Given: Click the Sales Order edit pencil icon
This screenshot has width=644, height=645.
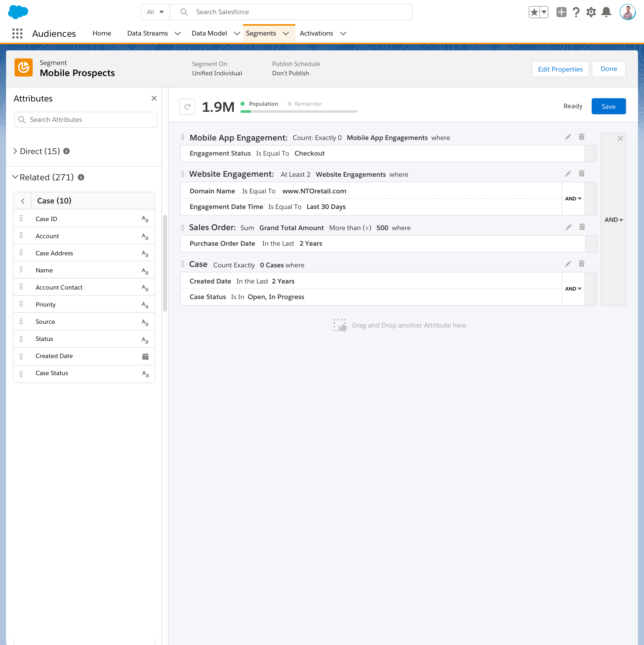Looking at the screenshot, I should (568, 227).
